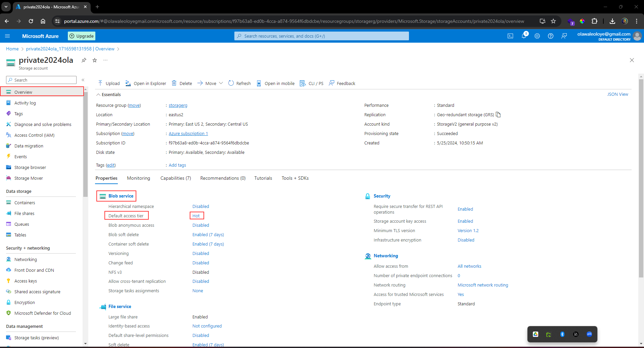Click Add tags link
The image size is (644, 348).
(x=177, y=165)
